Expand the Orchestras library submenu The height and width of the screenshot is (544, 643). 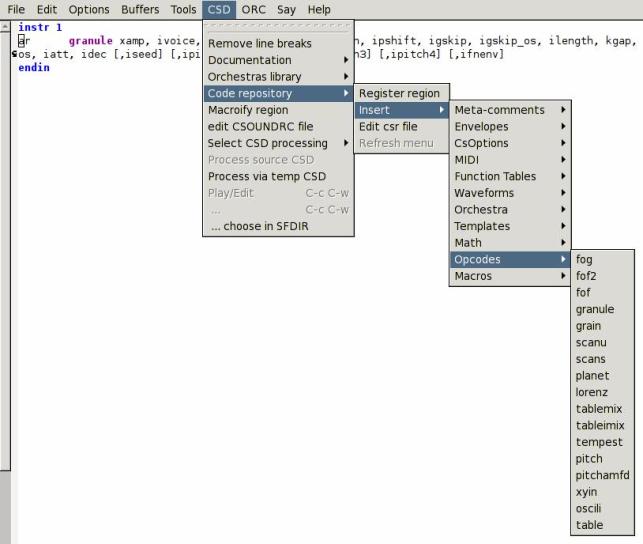click(x=278, y=77)
